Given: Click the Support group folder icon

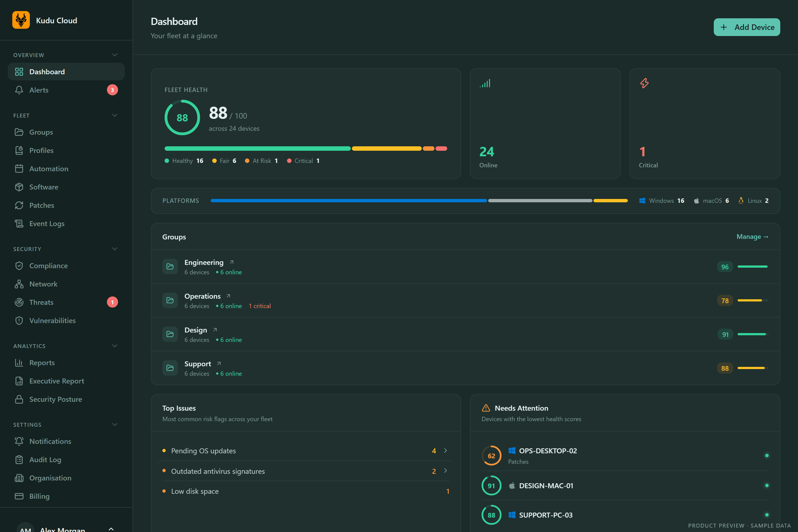Looking at the screenshot, I should click(x=170, y=368).
